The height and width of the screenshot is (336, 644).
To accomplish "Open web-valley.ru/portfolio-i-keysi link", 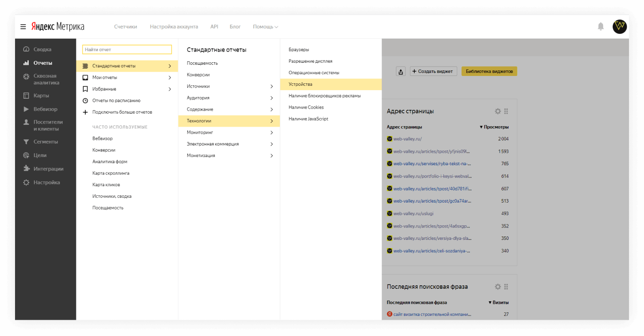I will click(x=433, y=176).
